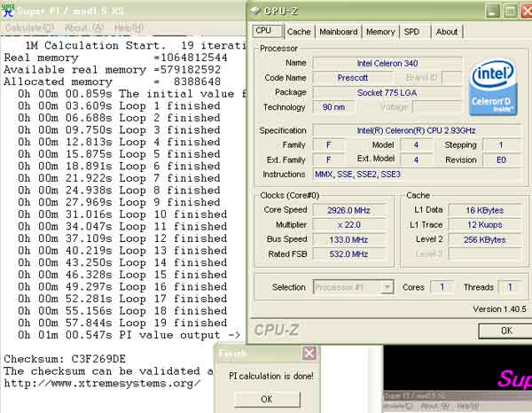The height and width of the screenshot is (413, 532).
Task: Click the Ext. Model value 4
Action: (x=417, y=160)
